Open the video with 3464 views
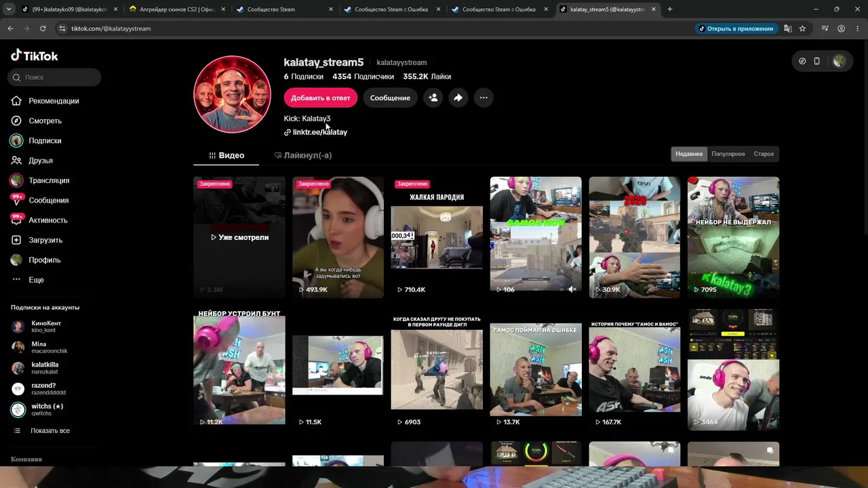868x488 pixels. tap(733, 369)
